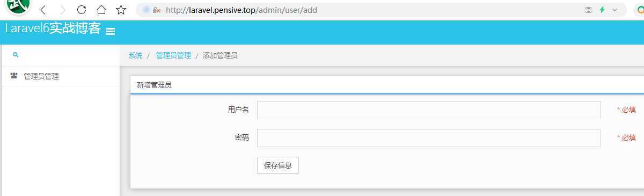
Task: Click the 必填 note beside 密码
Action: coord(626,137)
